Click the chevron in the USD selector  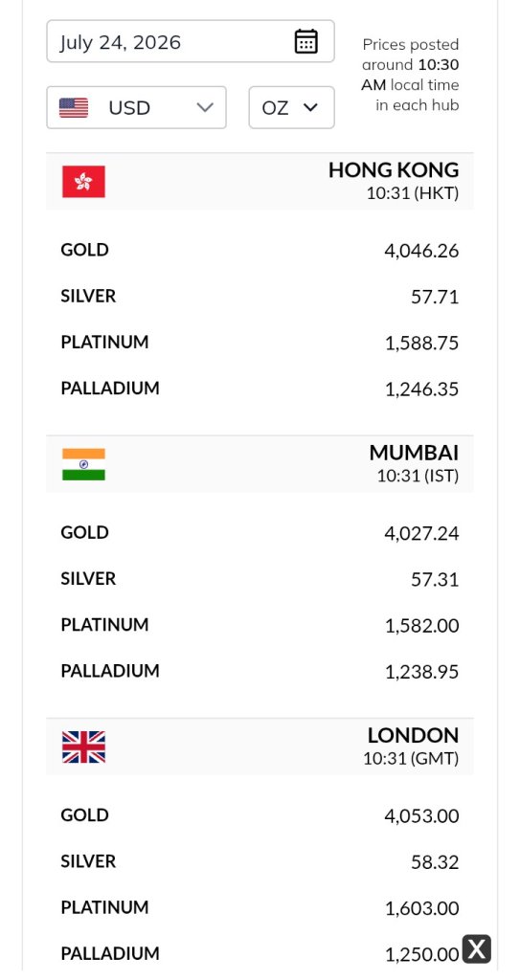pyautogui.click(x=205, y=107)
